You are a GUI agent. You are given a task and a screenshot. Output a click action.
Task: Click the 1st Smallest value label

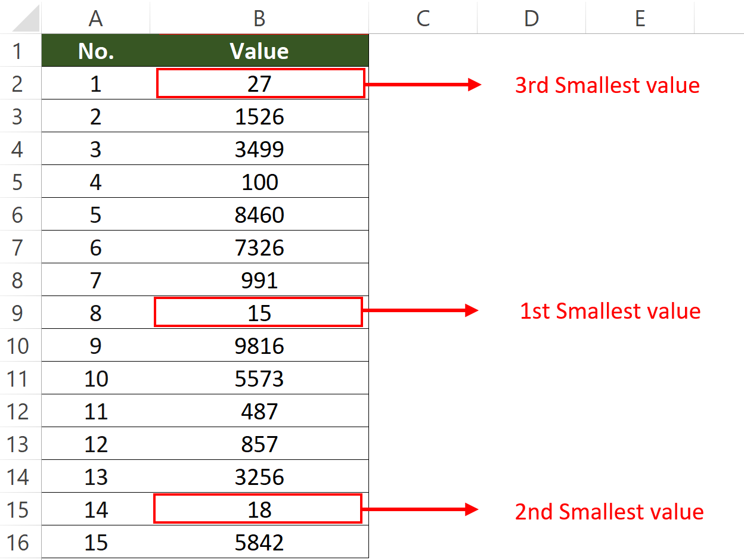[x=610, y=310]
